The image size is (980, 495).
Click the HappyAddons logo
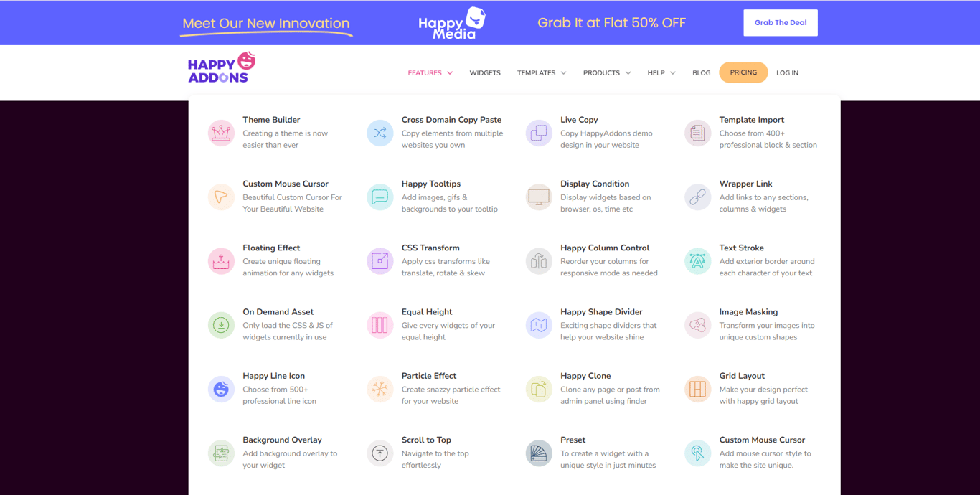222,68
